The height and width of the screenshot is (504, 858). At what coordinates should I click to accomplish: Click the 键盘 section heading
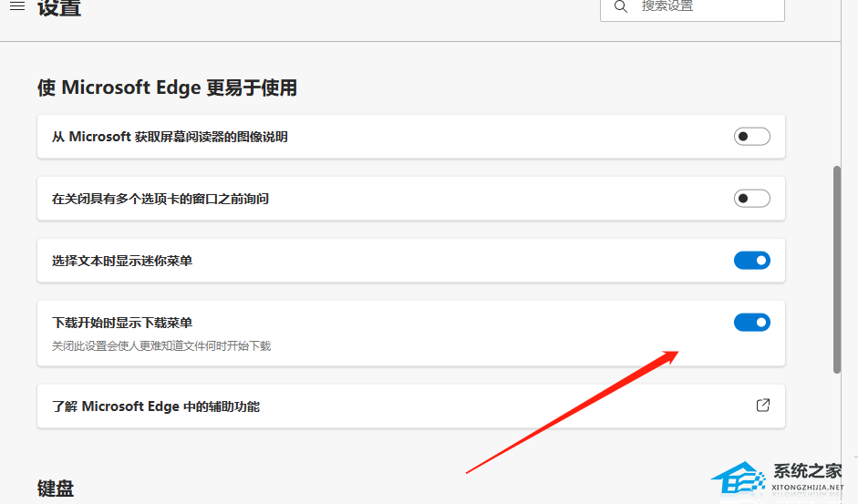coord(56,489)
